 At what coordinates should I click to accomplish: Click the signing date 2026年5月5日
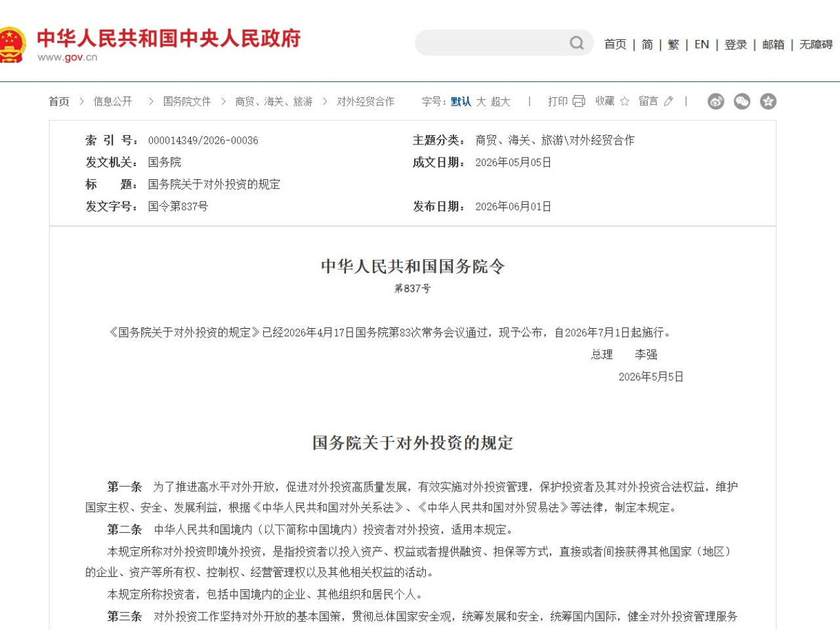coord(651,377)
